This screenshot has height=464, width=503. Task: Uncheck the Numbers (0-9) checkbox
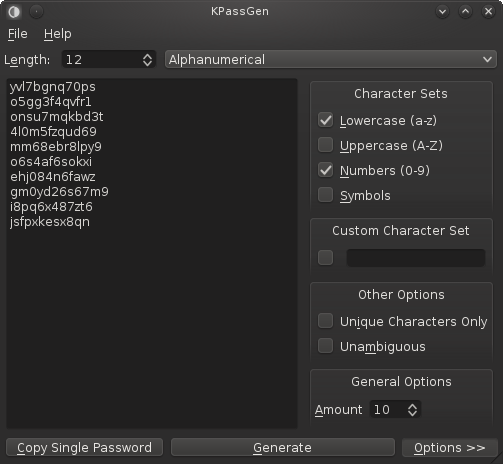325,170
